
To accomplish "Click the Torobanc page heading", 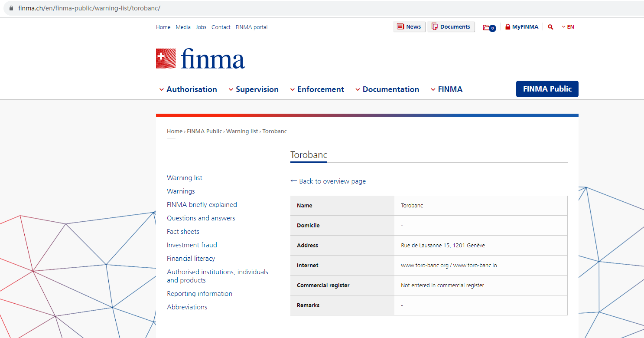I will tap(309, 155).
